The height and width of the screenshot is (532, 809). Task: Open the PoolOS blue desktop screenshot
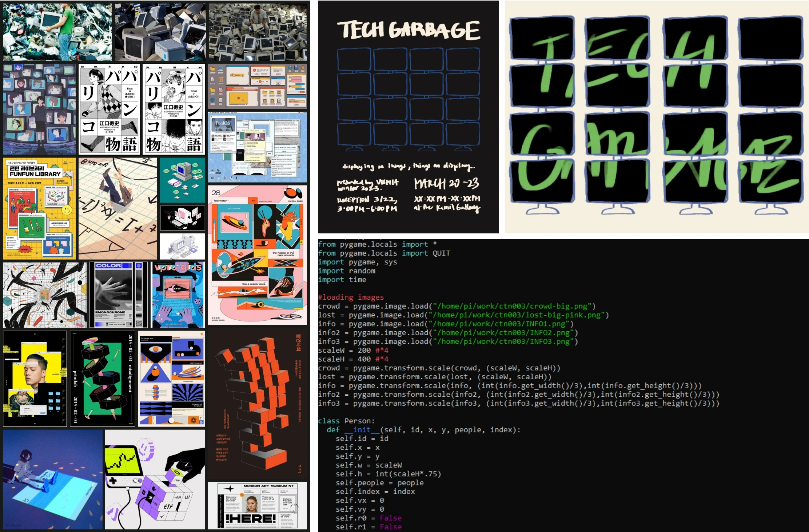click(258, 147)
